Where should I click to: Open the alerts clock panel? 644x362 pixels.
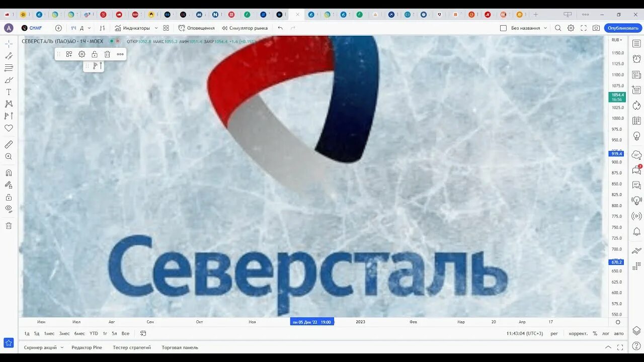click(636, 59)
